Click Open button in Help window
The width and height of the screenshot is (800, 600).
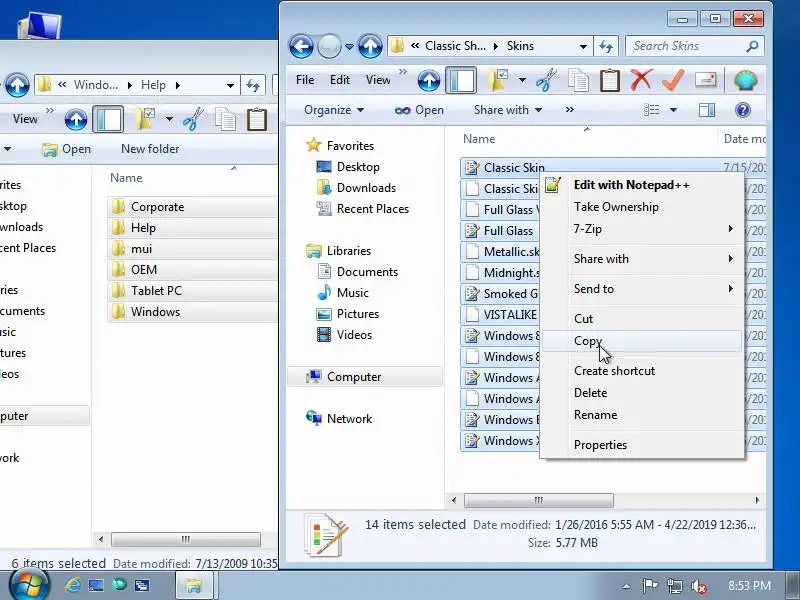point(66,149)
